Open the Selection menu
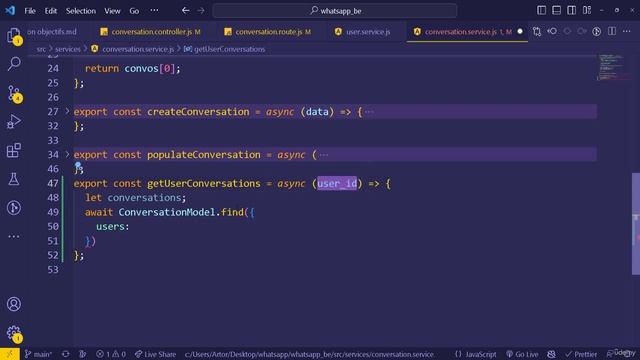640x360 pixels. click(x=81, y=11)
